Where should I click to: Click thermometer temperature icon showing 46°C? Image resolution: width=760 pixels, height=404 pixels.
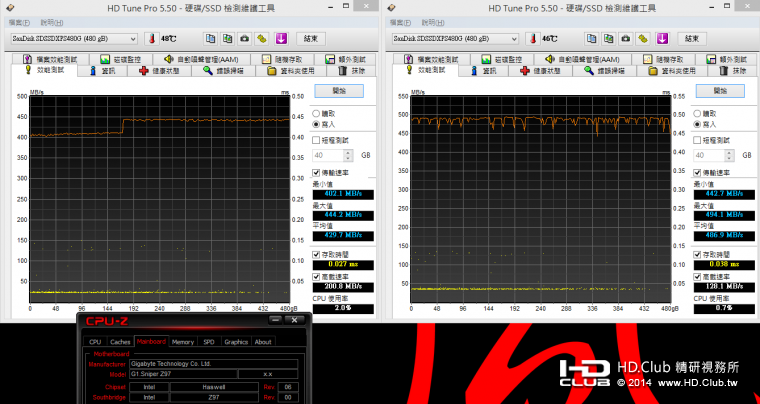(533, 39)
